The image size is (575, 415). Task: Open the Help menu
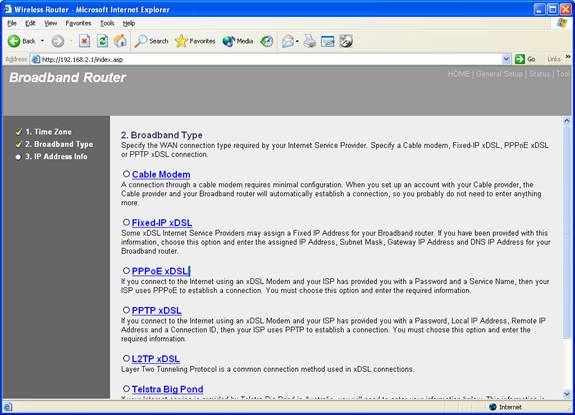(129, 23)
